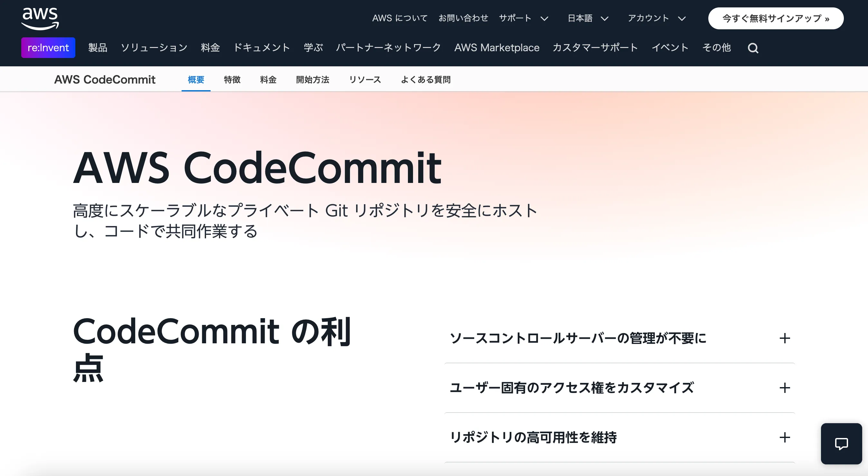Viewport: 868px width, 476px height.
Task: Open the お問い合わせ link
Action: tap(463, 18)
